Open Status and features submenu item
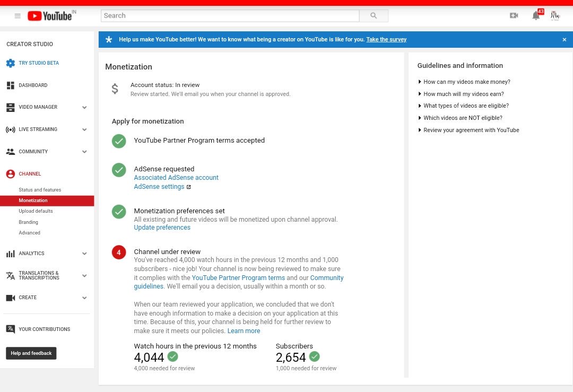The height and width of the screenshot is (392, 573). tap(40, 189)
